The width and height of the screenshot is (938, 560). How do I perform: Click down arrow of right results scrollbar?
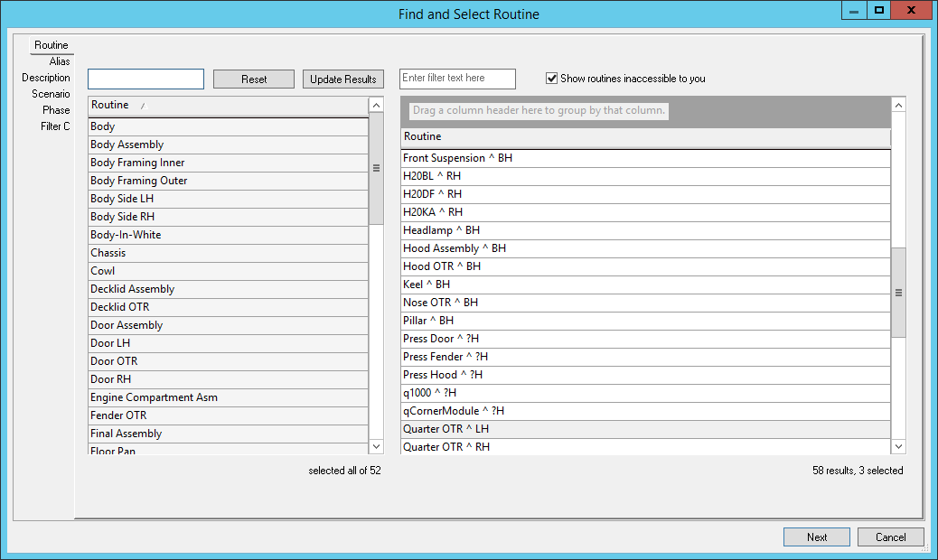click(x=898, y=446)
